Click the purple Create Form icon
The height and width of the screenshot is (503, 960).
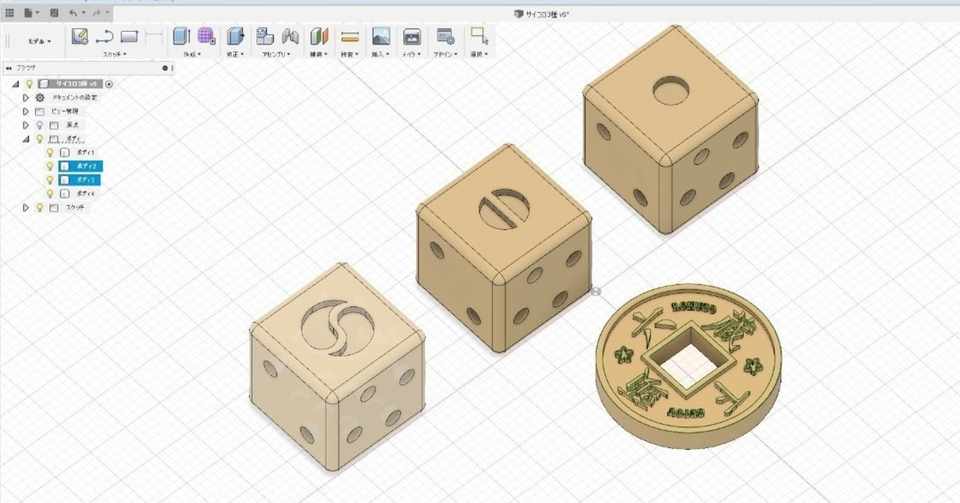coord(206,36)
